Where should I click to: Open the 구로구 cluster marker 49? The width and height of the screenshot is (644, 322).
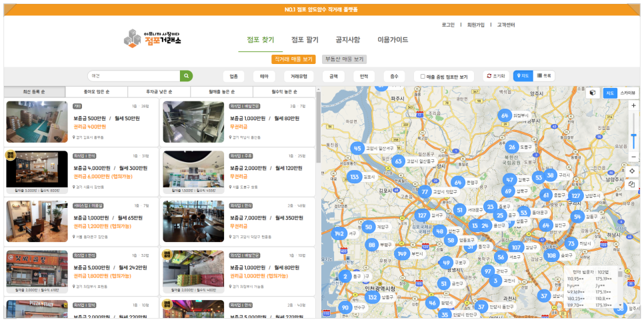tap(447, 263)
